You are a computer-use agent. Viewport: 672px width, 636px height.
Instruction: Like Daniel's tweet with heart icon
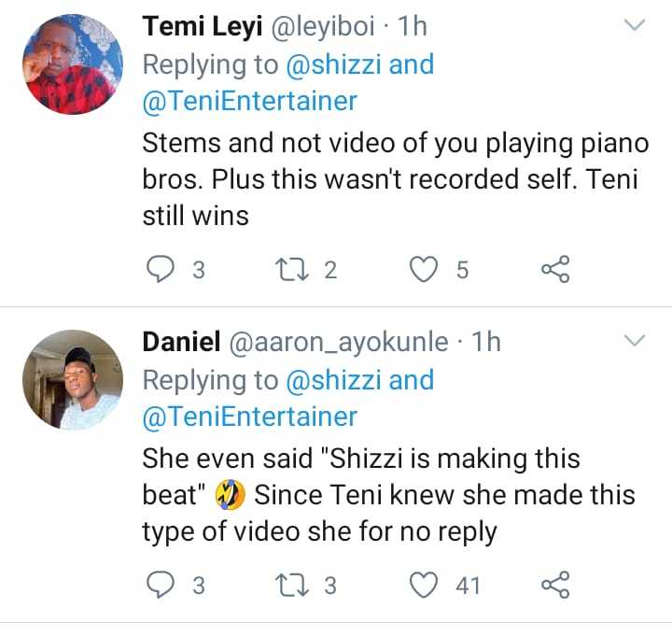click(426, 586)
